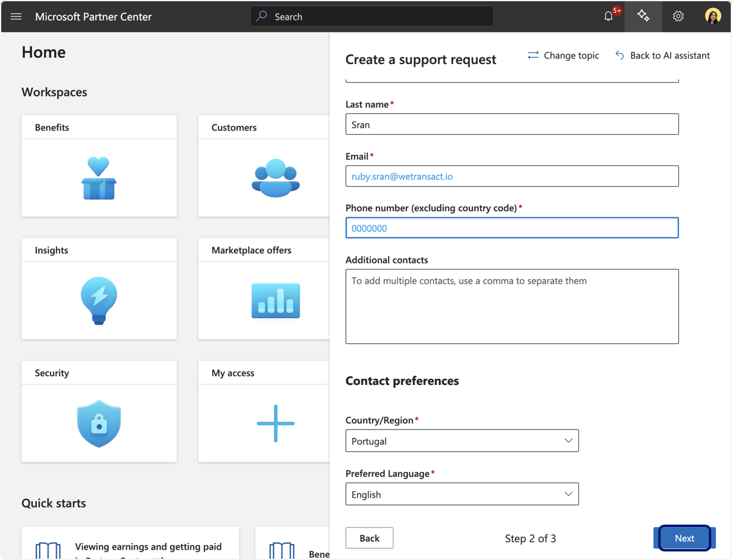Open the My access workspace title

[x=233, y=373]
